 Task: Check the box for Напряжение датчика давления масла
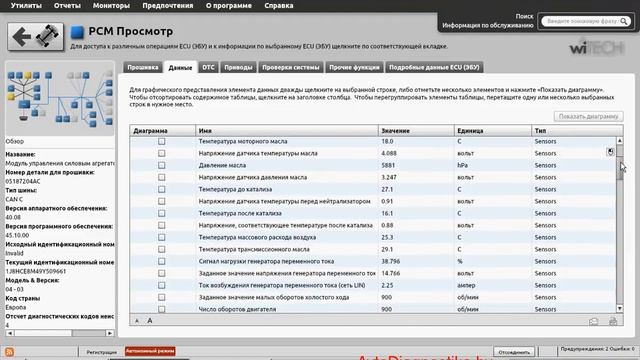point(162,178)
